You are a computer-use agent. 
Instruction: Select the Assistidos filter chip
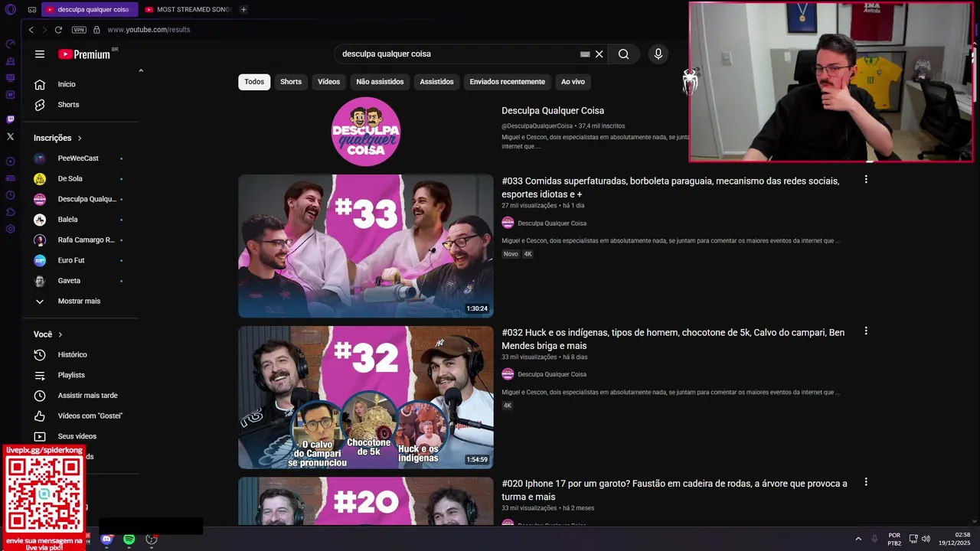pyautogui.click(x=436, y=82)
